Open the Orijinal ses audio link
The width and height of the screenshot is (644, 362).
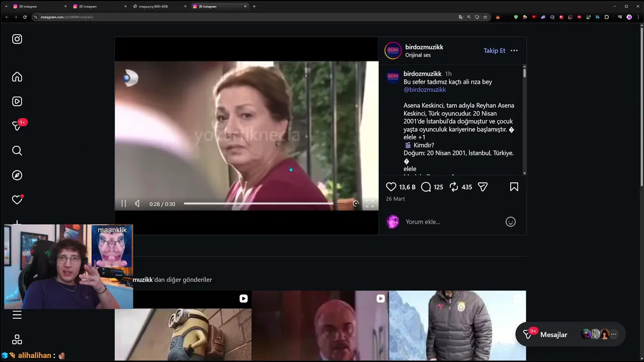coord(418,55)
